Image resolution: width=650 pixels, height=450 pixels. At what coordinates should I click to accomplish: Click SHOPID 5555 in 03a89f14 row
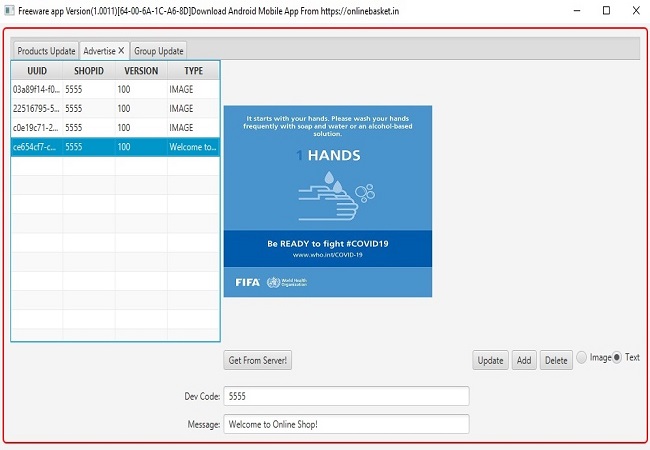pyautogui.click(x=89, y=89)
